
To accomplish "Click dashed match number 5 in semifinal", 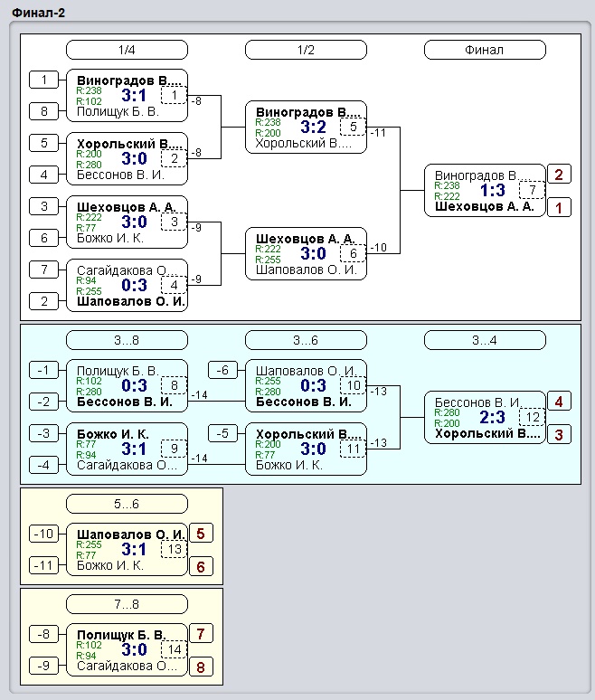I will click(x=353, y=127).
